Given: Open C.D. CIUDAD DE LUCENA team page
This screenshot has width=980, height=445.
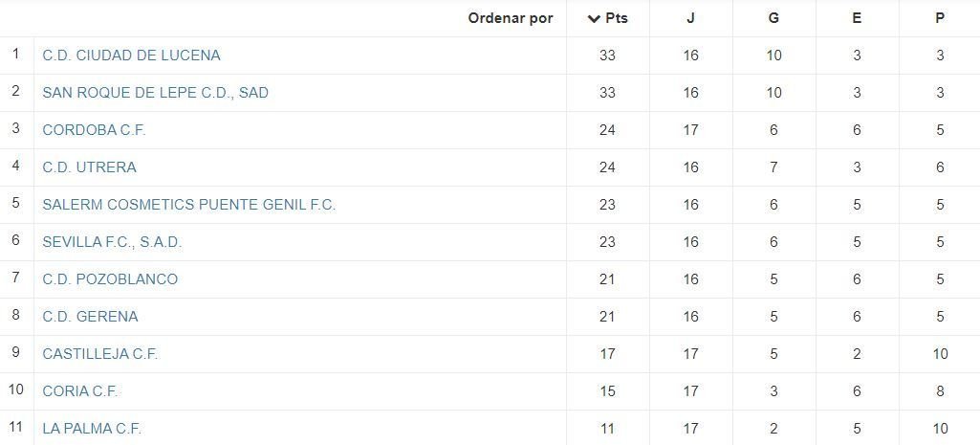Looking at the screenshot, I should click(131, 56).
